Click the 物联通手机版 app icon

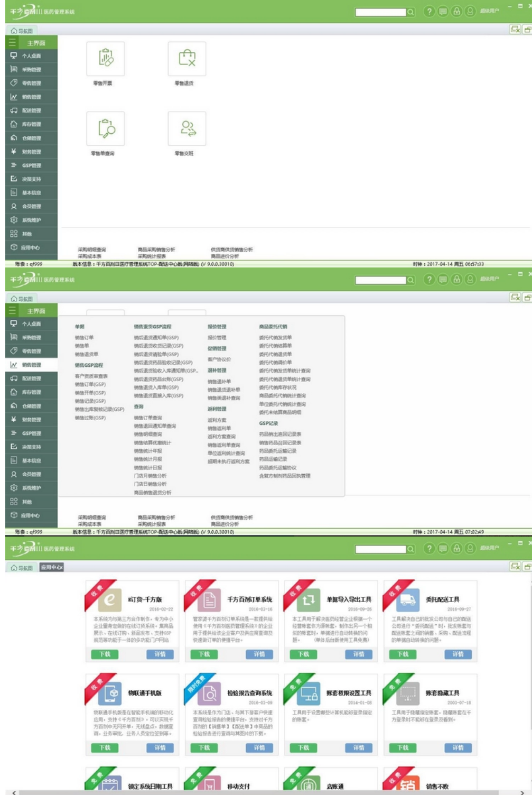tap(109, 694)
